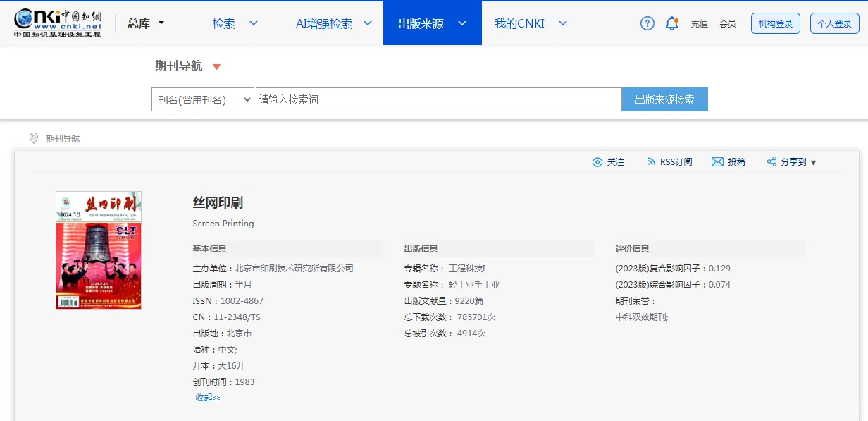868x421 pixels.
Task: Click the 出版来源检索 search button
Action: 664,99
